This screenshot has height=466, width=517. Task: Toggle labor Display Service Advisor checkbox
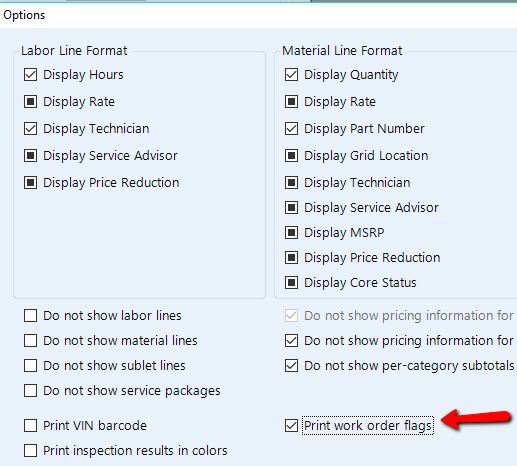(30, 156)
